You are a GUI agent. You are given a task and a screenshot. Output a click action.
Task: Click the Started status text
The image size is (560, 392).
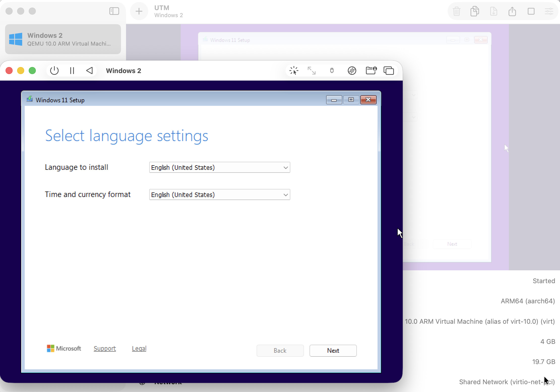544,281
